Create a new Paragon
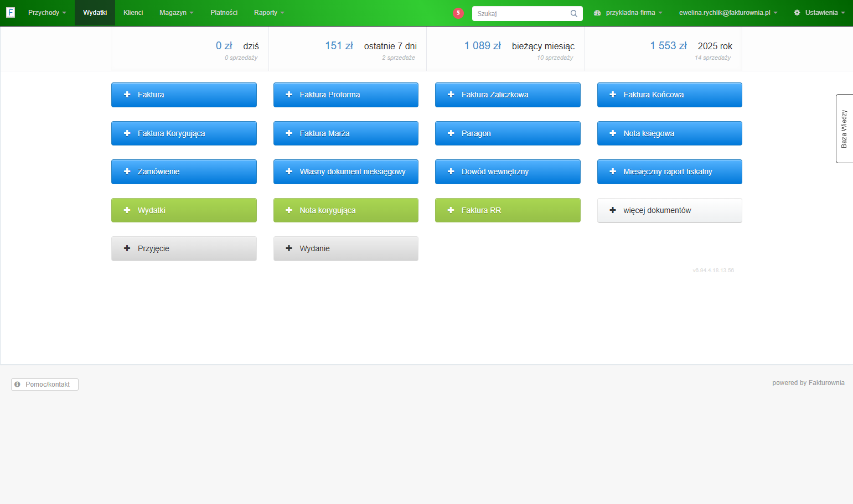The image size is (853, 504). [508, 133]
